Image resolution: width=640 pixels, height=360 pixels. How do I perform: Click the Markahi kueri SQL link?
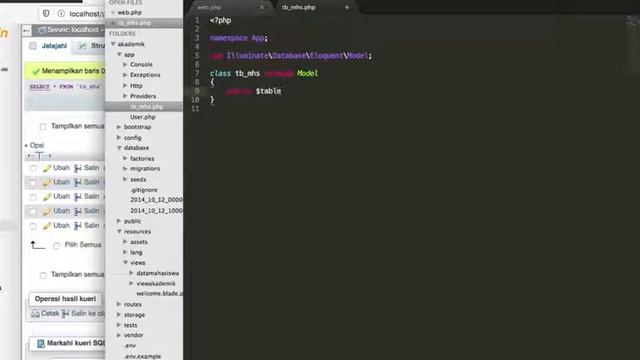pos(76,343)
